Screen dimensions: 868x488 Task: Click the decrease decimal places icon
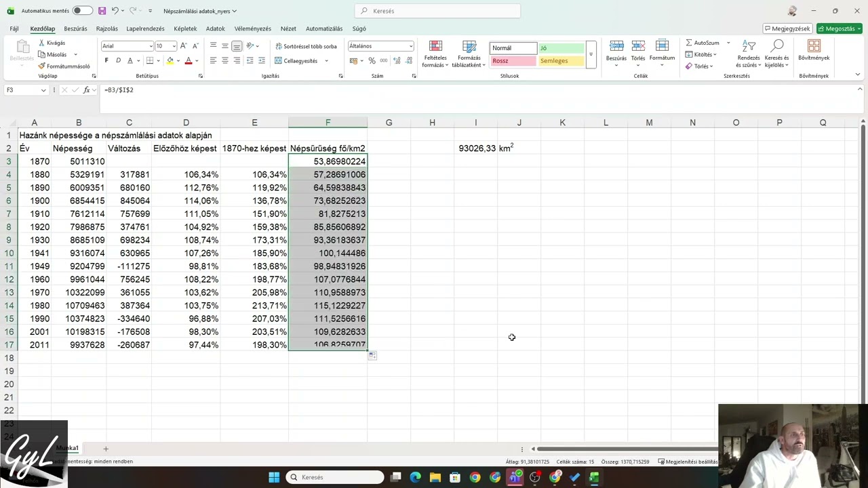(x=408, y=60)
